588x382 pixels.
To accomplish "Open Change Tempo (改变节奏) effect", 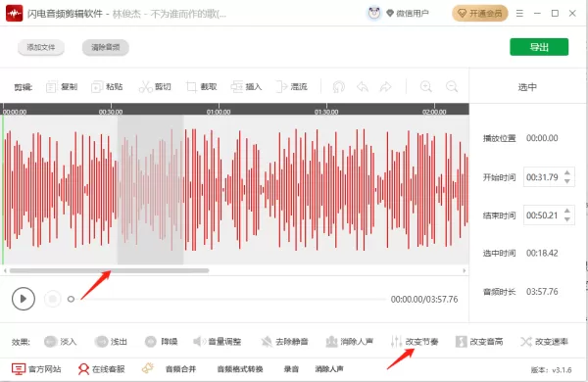I will 415,342.
